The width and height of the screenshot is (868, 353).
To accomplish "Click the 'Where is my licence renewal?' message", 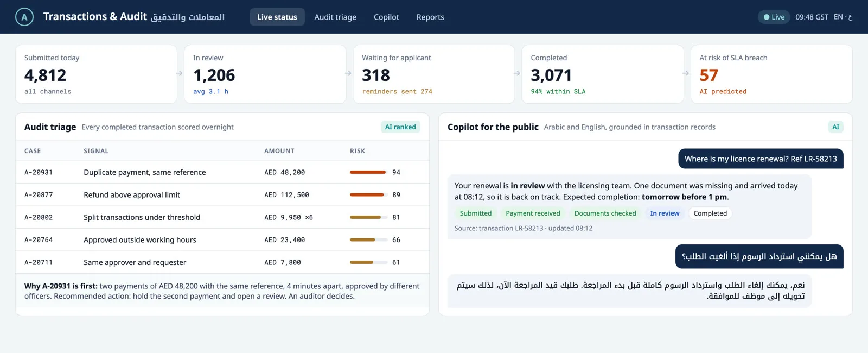I will click(761, 159).
